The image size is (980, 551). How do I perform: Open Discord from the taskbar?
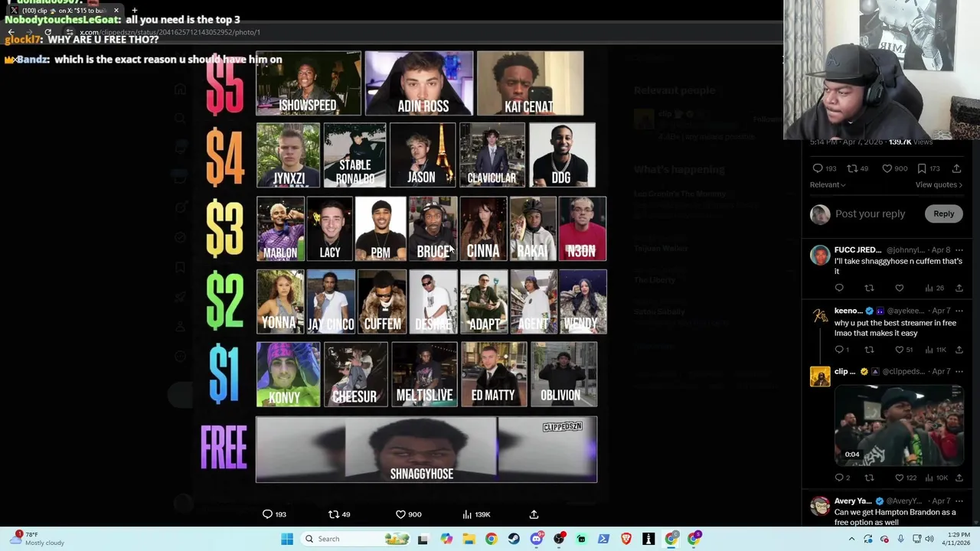pos(536,539)
